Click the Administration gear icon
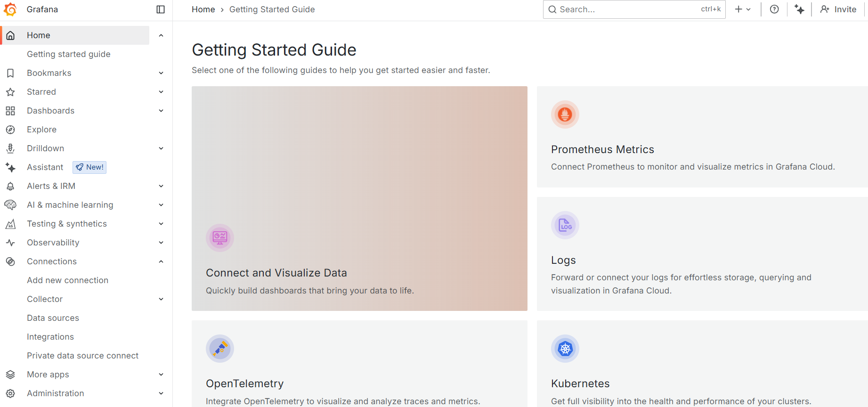 click(x=10, y=393)
